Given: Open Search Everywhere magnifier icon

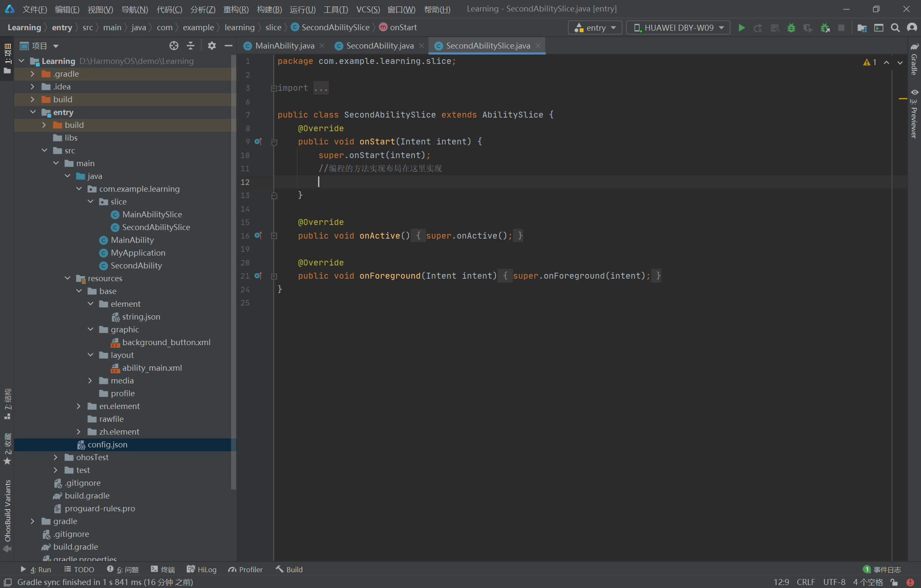Looking at the screenshot, I should click(895, 28).
